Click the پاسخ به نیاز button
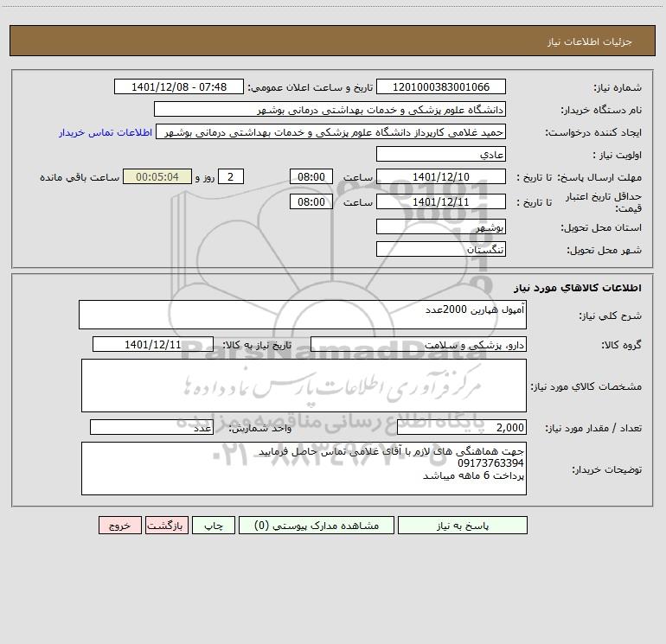This screenshot has height=644, width=666. (x=462, y=525)
